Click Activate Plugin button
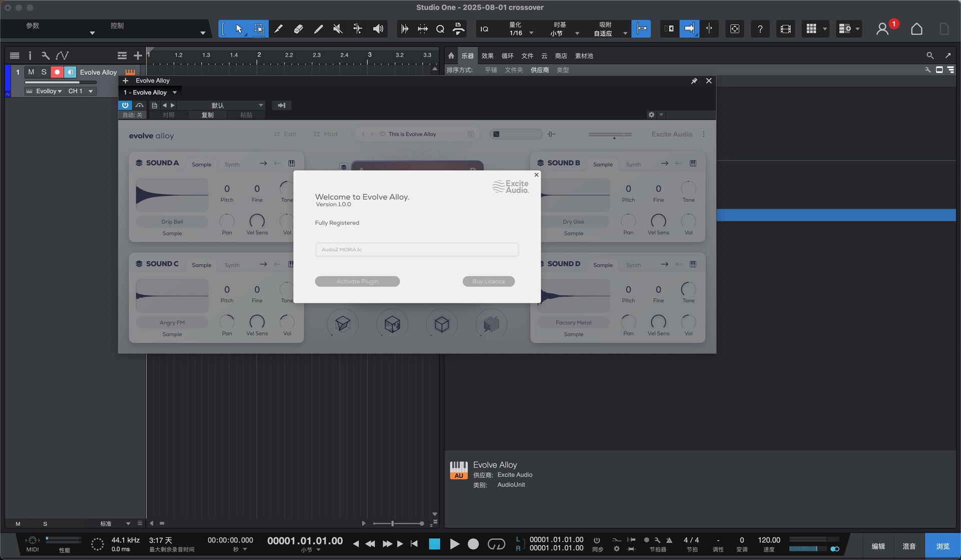 (x=357, y=281)
